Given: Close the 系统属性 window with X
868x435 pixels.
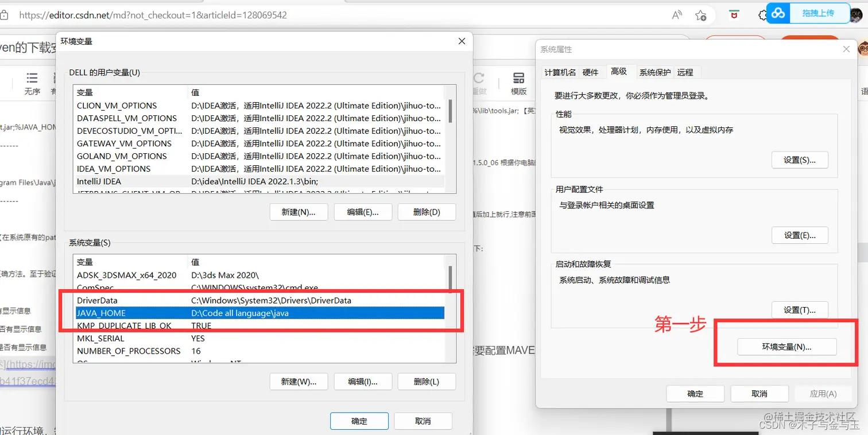Looking at the screenshot, I should (846, 49).
